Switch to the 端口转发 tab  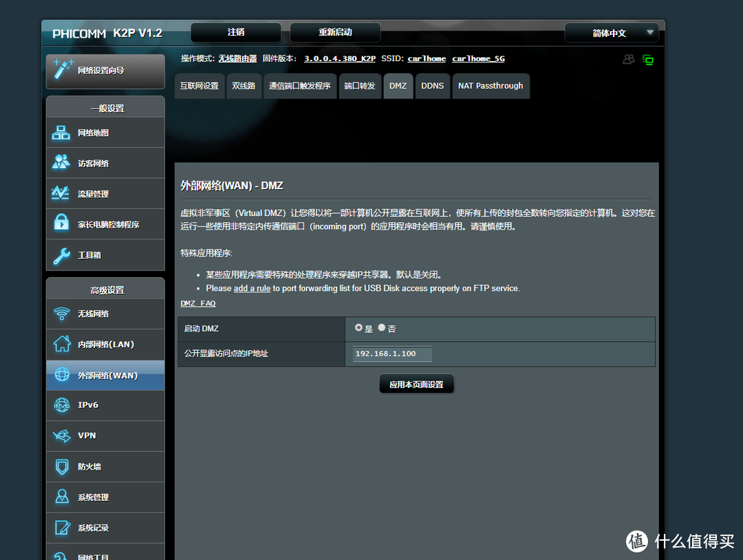click(x=360, y=86)
